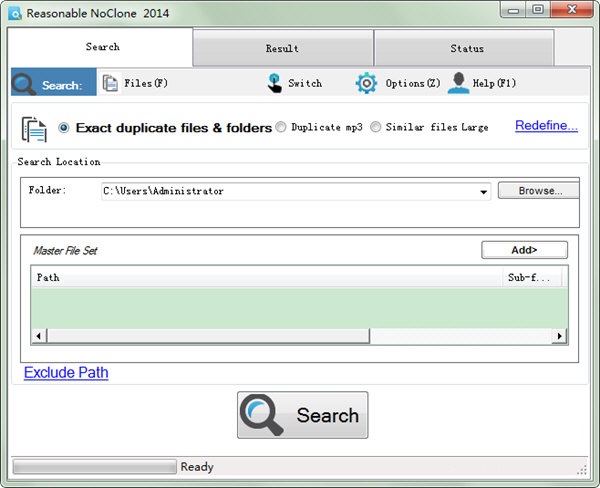Select the Similar files Large radio option
The height and width of the screenshot is (488, 600).
375,127
